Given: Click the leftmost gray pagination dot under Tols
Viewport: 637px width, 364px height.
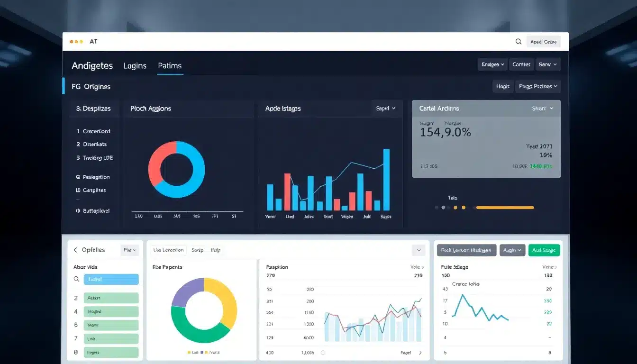Looking at the screenshot, I should coord(437,207).
